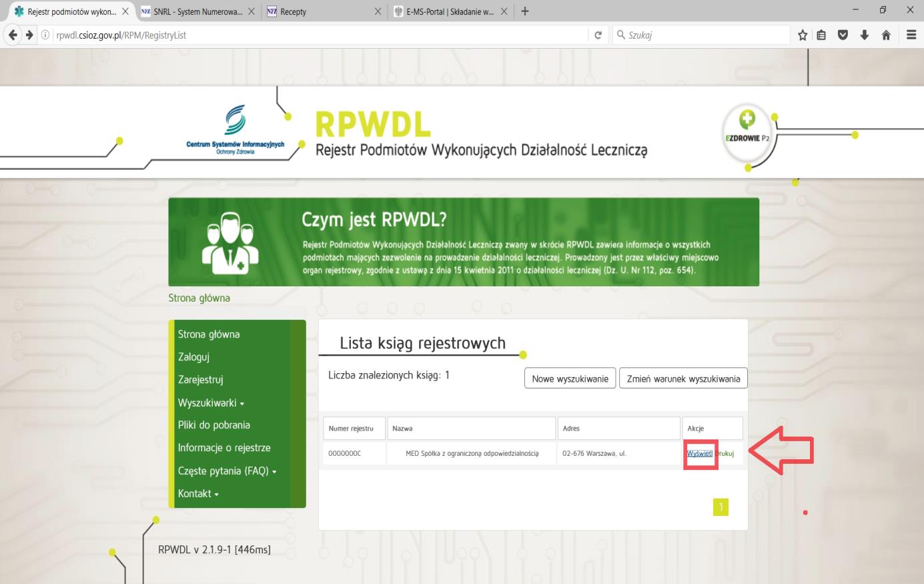The height and width of the screenshot is (584, 924).
Task: Click the Liczba znalezionych ksiąg: 1 text
Action: (389, 375)
